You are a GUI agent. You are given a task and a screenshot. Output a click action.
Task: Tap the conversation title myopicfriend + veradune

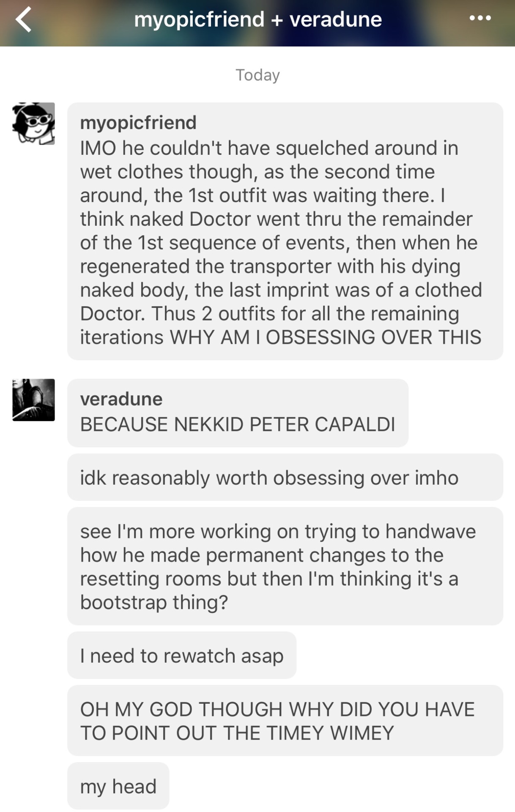point(258,19)
